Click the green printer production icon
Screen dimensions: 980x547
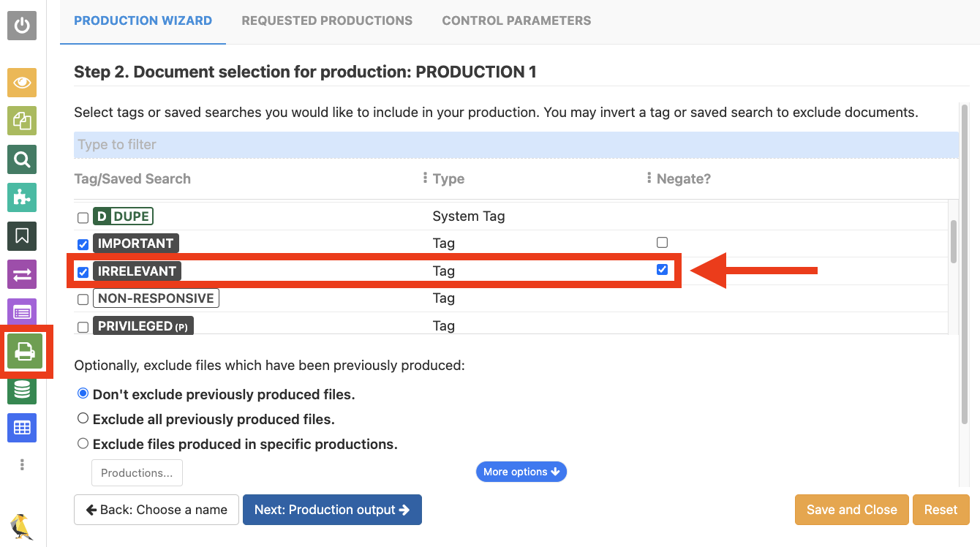(25, 353)
